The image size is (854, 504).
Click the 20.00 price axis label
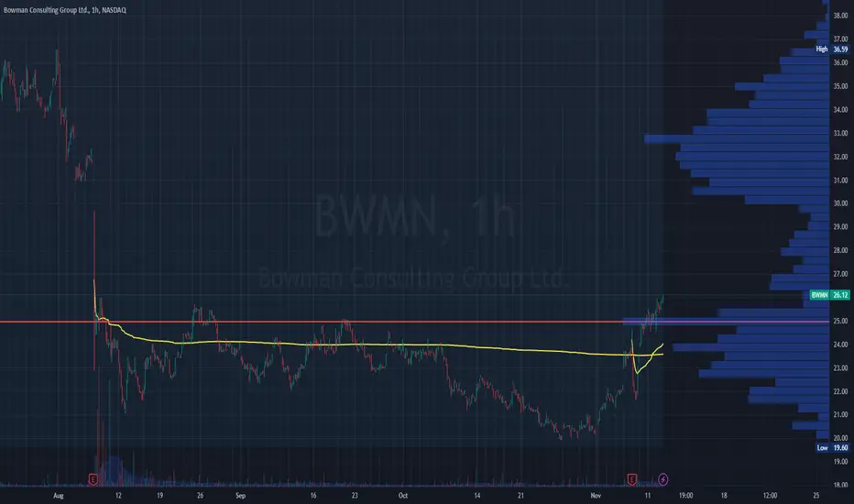840,438
